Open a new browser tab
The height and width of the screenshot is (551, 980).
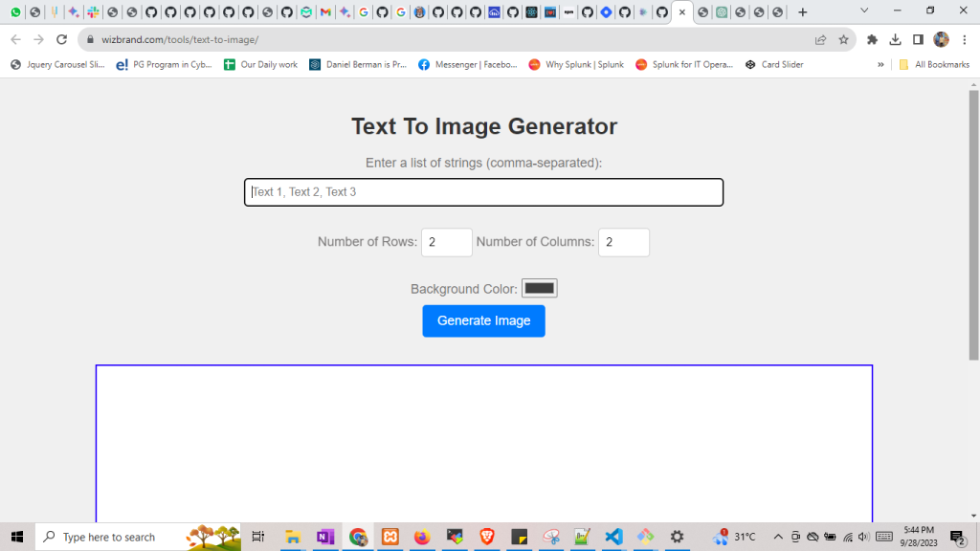(x=802, y=12)
